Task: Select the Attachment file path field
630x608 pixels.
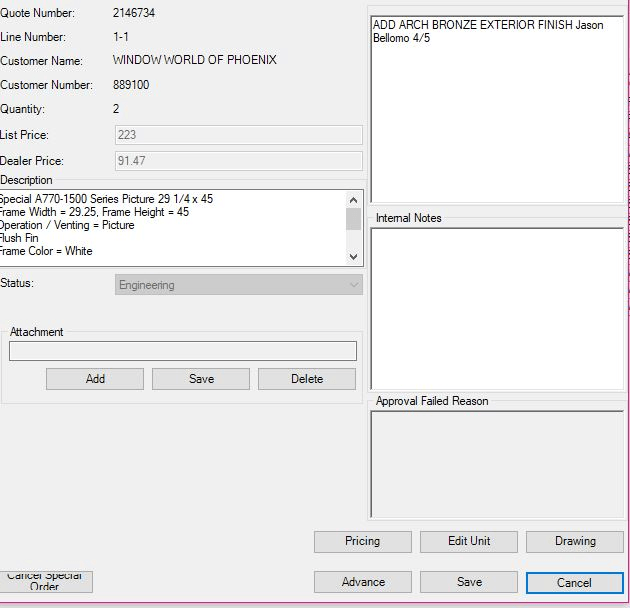Action: (182, 351)
